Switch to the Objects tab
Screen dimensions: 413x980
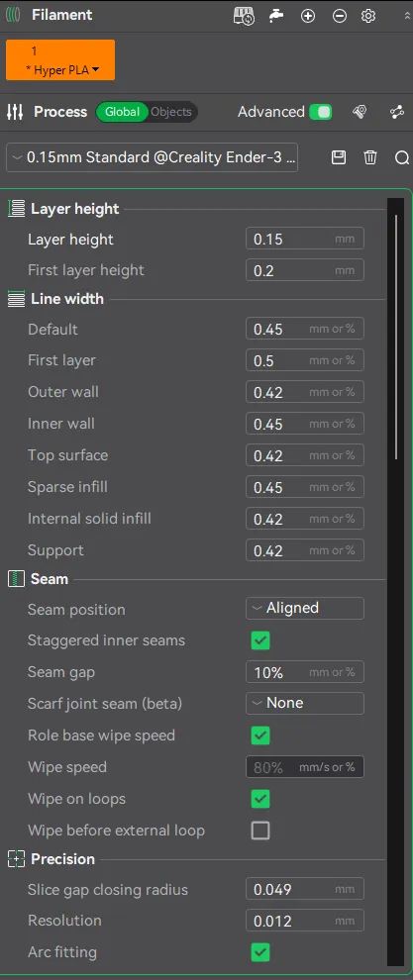(170, 112)
